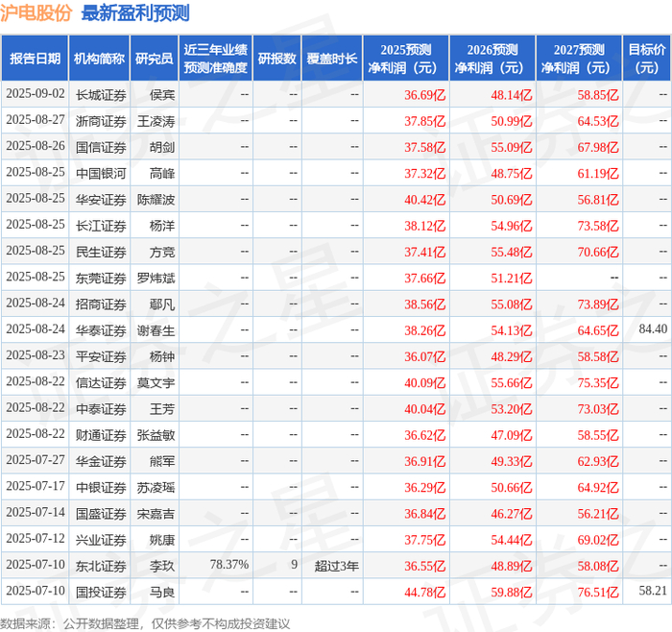672x632 pixels.
Task: Click 中国银河 institution cell
Action: tap(101, 173)
